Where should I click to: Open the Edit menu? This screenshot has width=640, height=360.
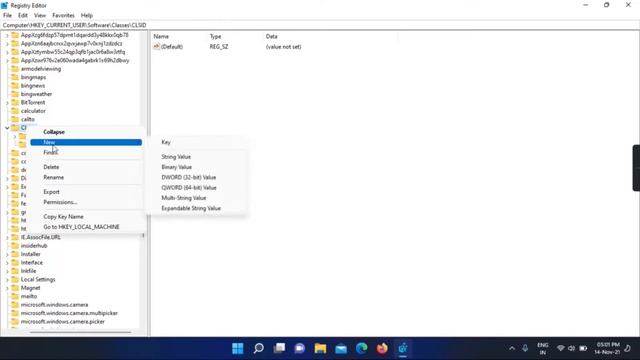click(23, 16)
